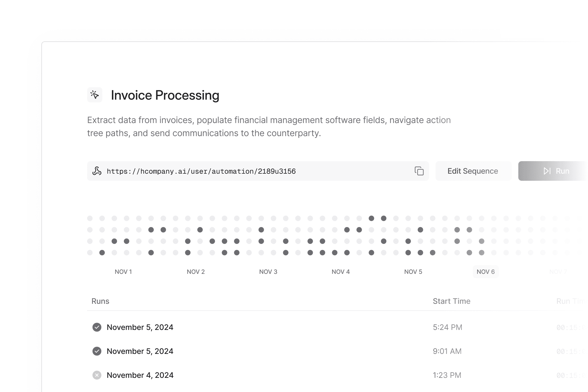The width and height of the screenshot is (588, 392).
Task: Copy the automation URL with the copy icon
Action: tap(419, 171)
